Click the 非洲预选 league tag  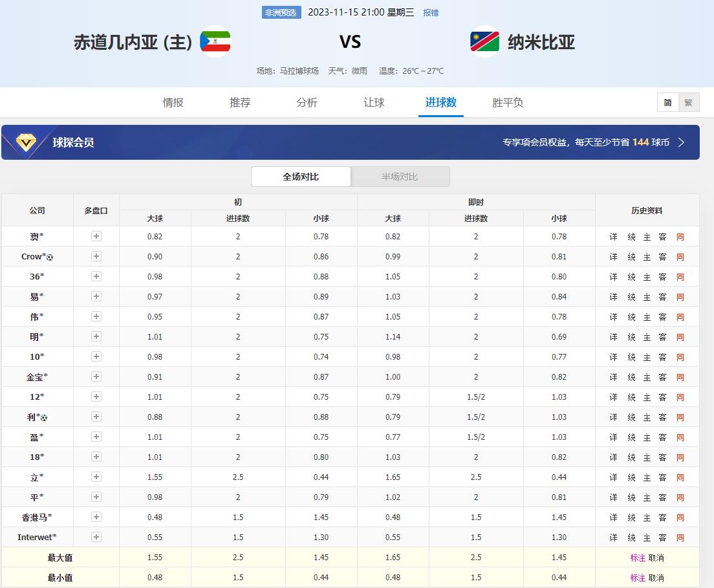coord(281,12)
